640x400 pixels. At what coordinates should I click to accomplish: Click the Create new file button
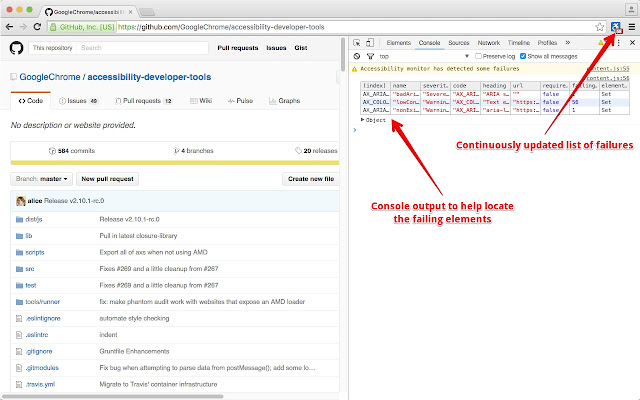click(311, 179)
